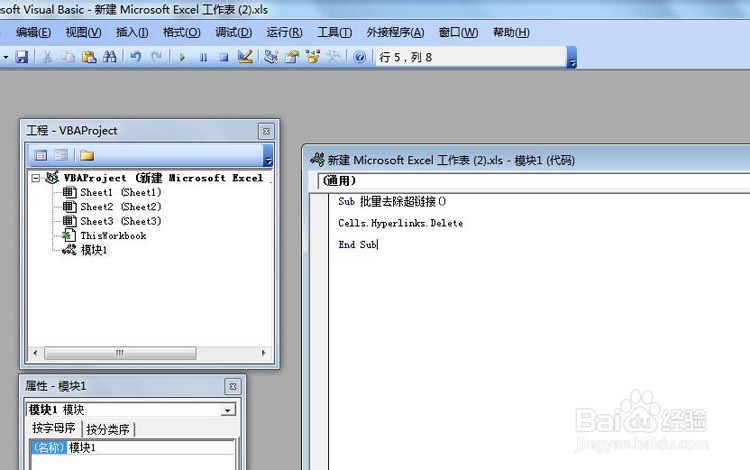This screenshot has height=470, width=750.
Task: Click the project tree scroll-right arrow
Action: point(264,353)
